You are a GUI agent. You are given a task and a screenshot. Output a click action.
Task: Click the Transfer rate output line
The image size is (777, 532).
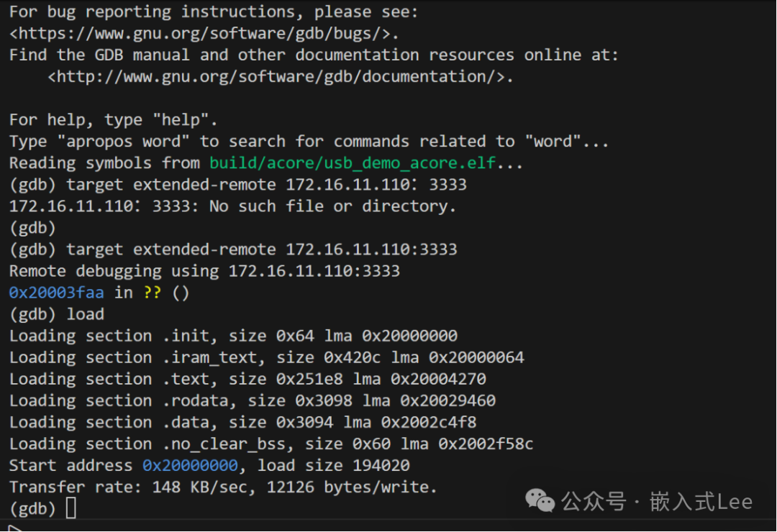click(223, 487)
